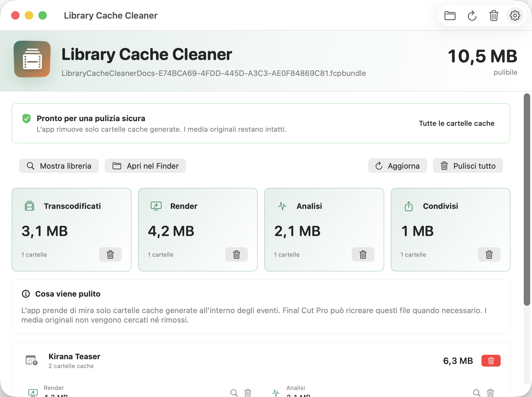
Task: Click the 4,2 MB Render value
Action: tap(171, 231)
